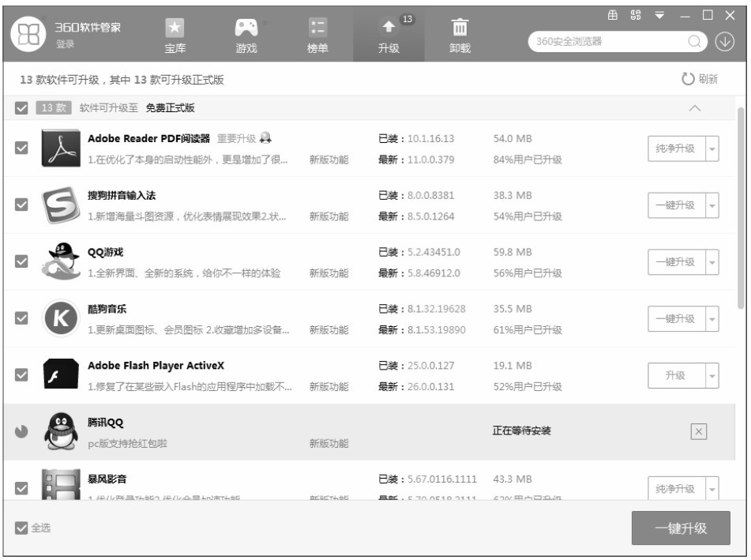The width and height of the screenshot is (751, 560).
Task: Click 新版功能 link for QQ游戏
Action: 329,273
